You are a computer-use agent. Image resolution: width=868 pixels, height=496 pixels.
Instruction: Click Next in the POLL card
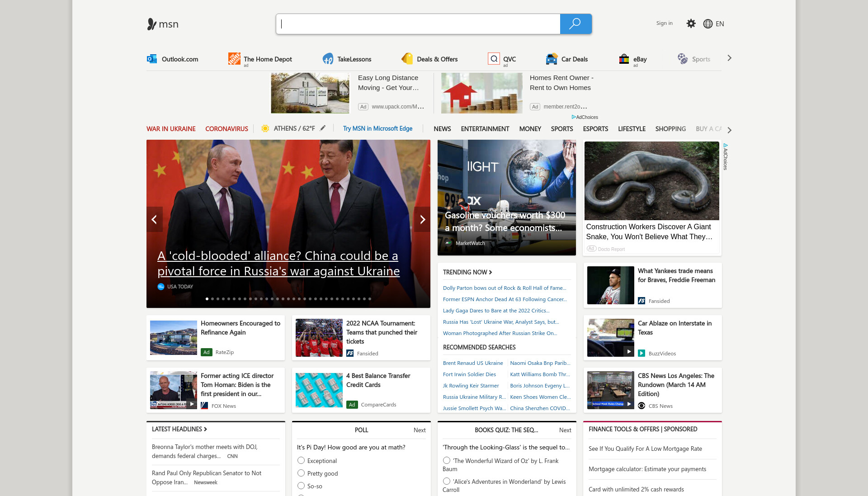coord(420,430)
